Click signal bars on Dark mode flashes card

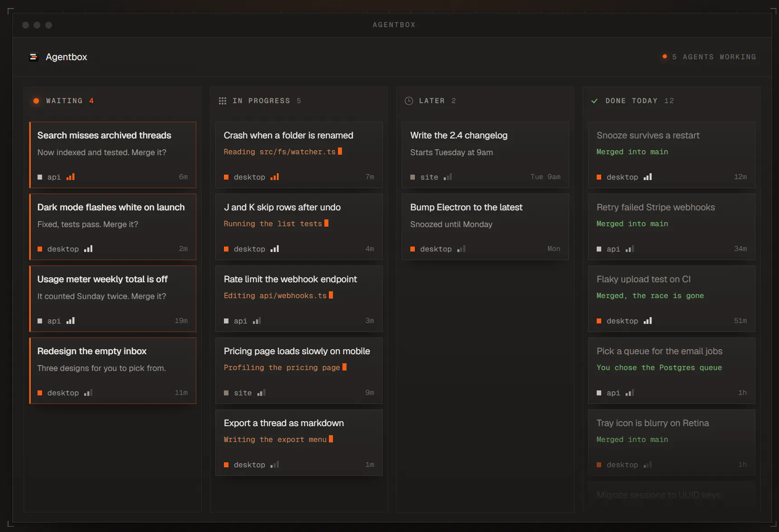pos(89,249)
